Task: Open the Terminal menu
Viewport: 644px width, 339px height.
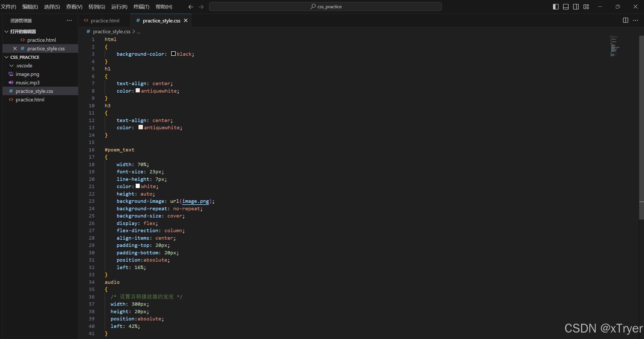Action: click(141, 7)
